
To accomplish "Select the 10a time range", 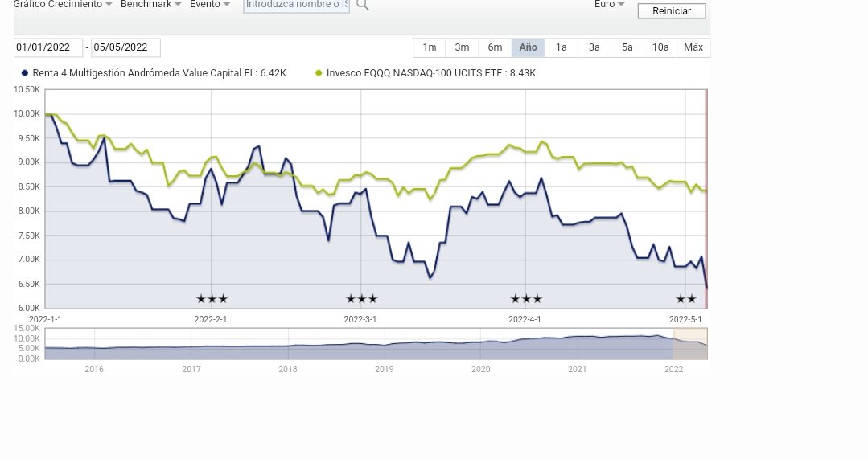I will tap(660, 47).
